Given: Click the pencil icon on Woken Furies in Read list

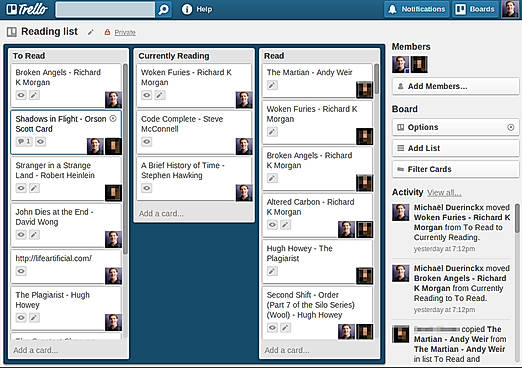Looking at the screenshot, I should click(x=272, y=132).
